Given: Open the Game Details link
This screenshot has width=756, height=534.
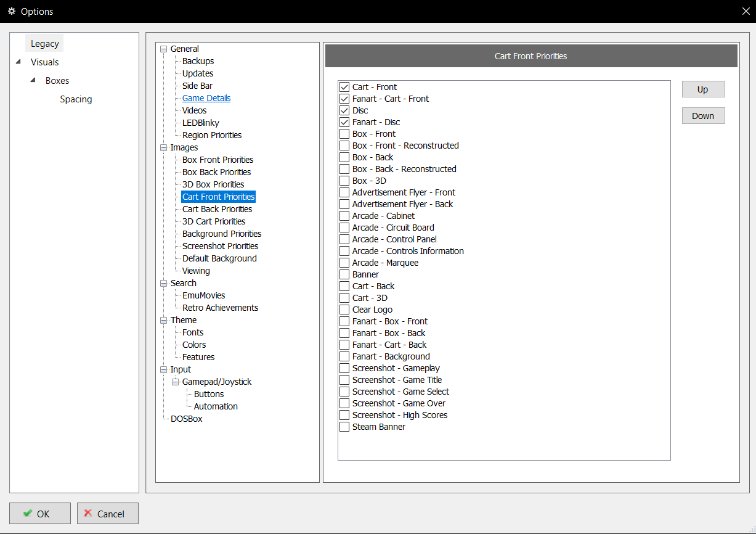Looking at the screenshot, I should point(206,98).
